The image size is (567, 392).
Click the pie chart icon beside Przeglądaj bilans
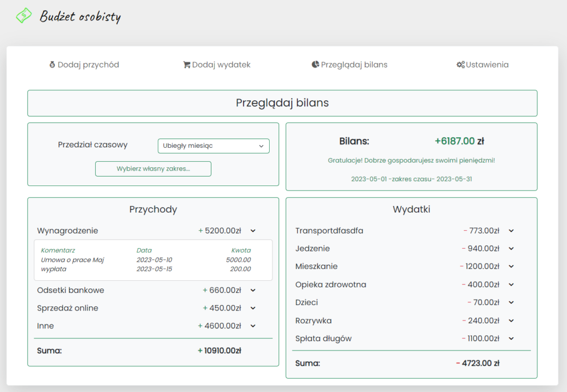tap(315, 65)
